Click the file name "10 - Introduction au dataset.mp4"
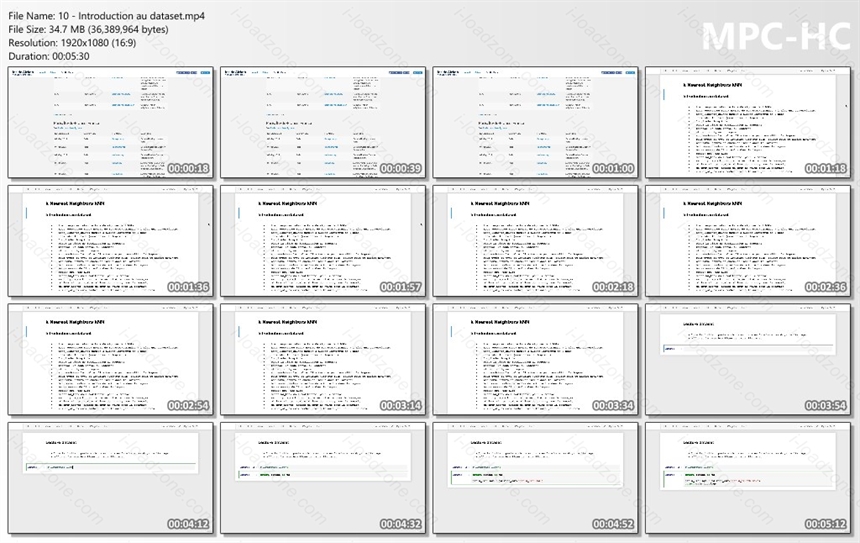Screen dimensions: 860x543 click(132, 16)
